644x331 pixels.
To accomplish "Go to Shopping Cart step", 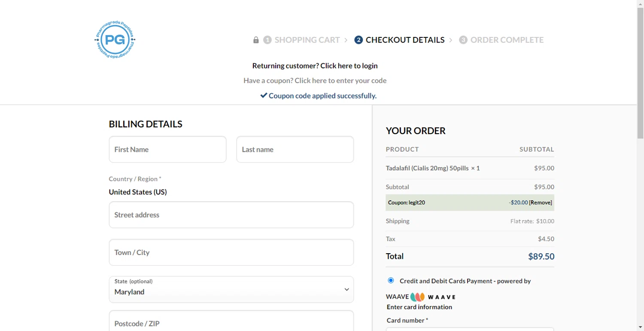I will [307, 40].
